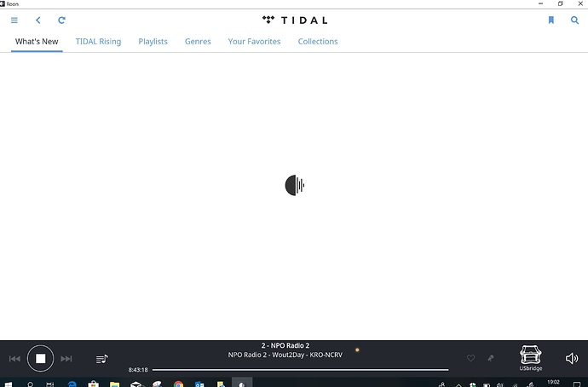Open the USbridge zone selector
588x387 pixels.
click(531, 358)
